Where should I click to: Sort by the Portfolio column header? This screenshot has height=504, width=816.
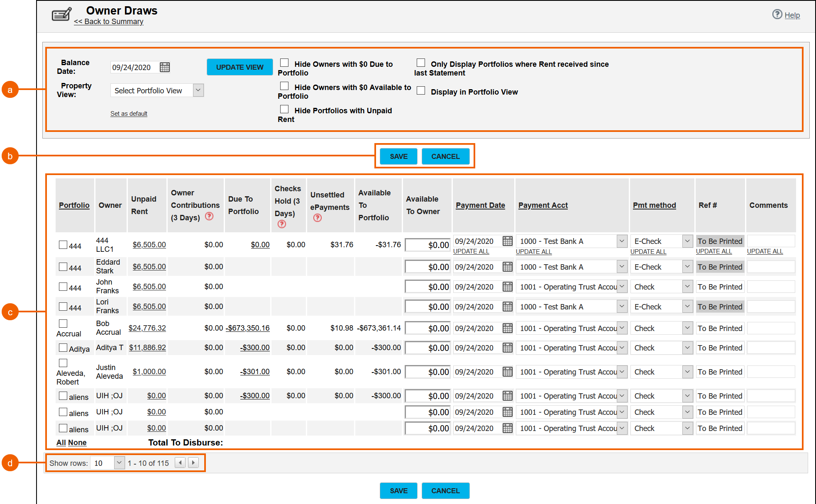click(x=74, y=205)
